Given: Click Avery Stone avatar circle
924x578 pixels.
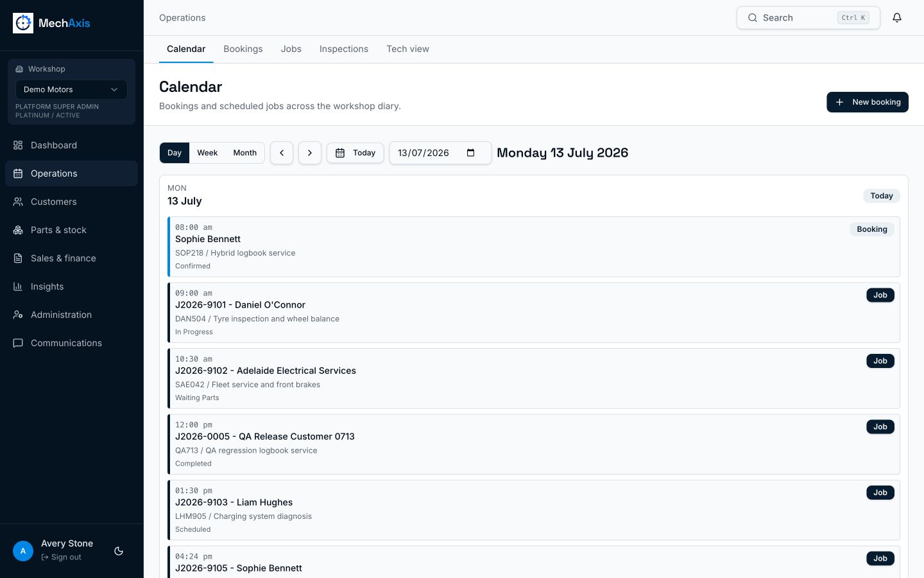Looking at the screenshot, I should tap(23, 551).
